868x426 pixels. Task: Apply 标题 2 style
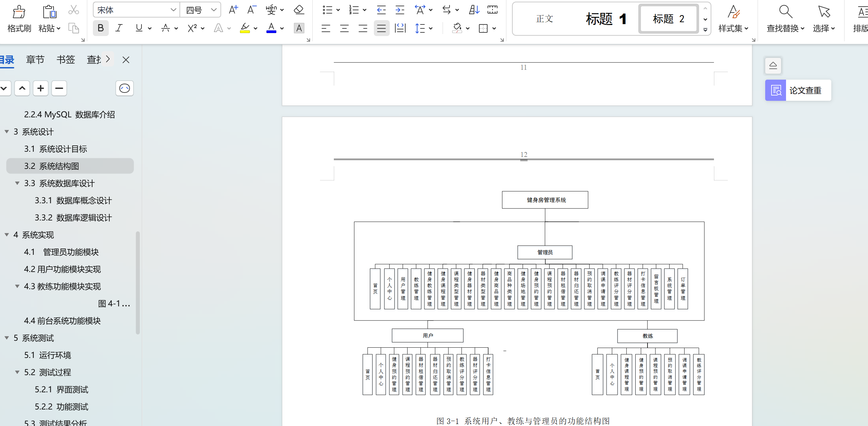pyautogui.click(x=669, y=19)
